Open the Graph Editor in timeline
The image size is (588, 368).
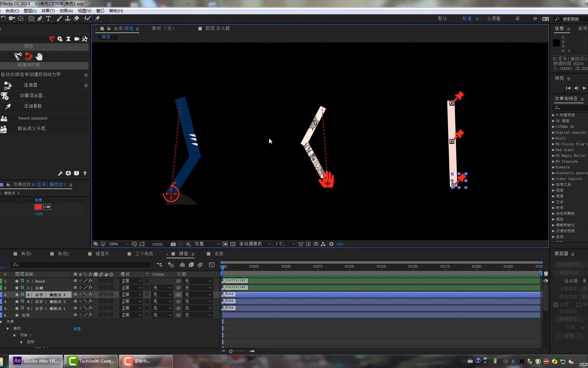212,265
